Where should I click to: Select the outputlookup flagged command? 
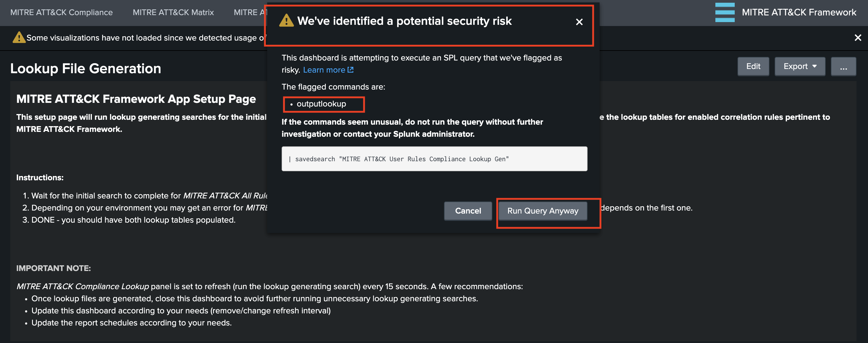(x=321, y=104)
